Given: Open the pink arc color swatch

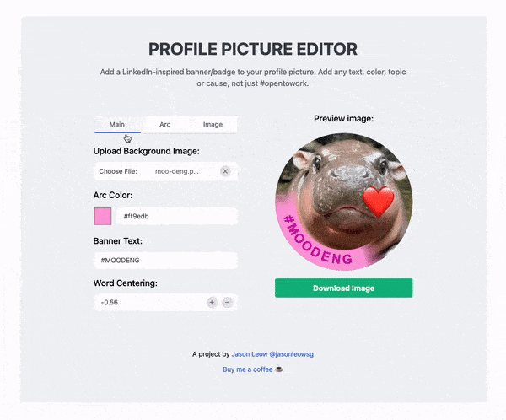Looking at the screenshot, I should [103, 216].
